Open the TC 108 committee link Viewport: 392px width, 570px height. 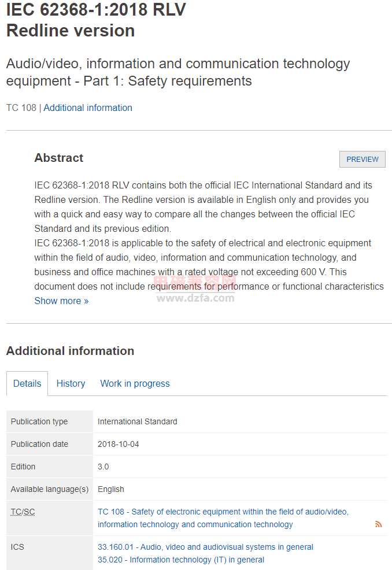[x=223, y=518]
